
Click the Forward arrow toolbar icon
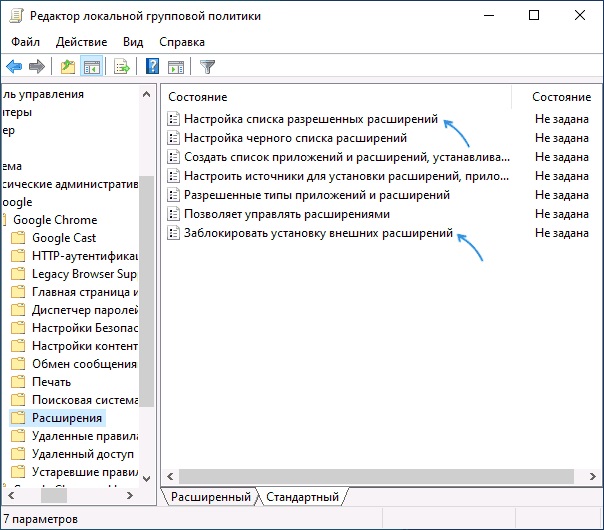coord(37,67)
